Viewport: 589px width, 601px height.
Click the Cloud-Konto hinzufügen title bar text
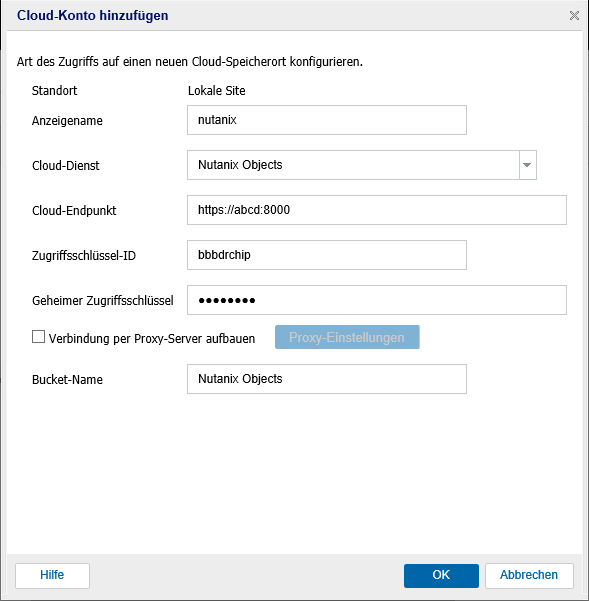point(93,15)
